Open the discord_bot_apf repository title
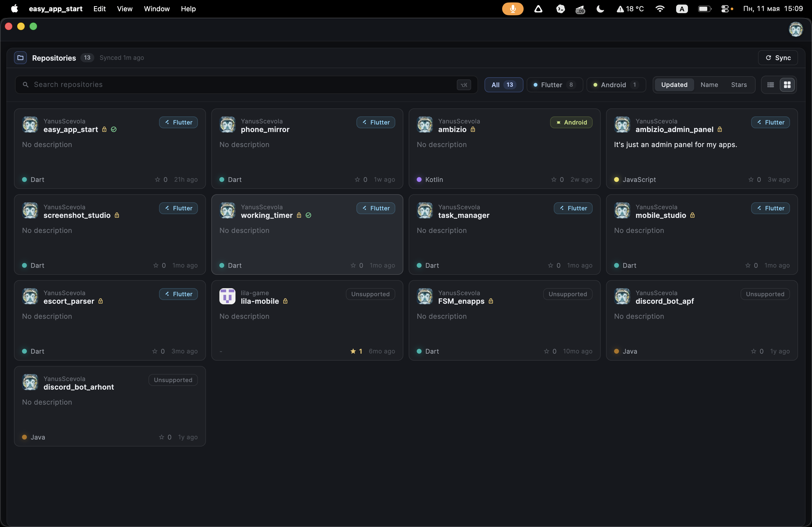The height and width of the screenshot is (527, 812). [x=664, y=301]
